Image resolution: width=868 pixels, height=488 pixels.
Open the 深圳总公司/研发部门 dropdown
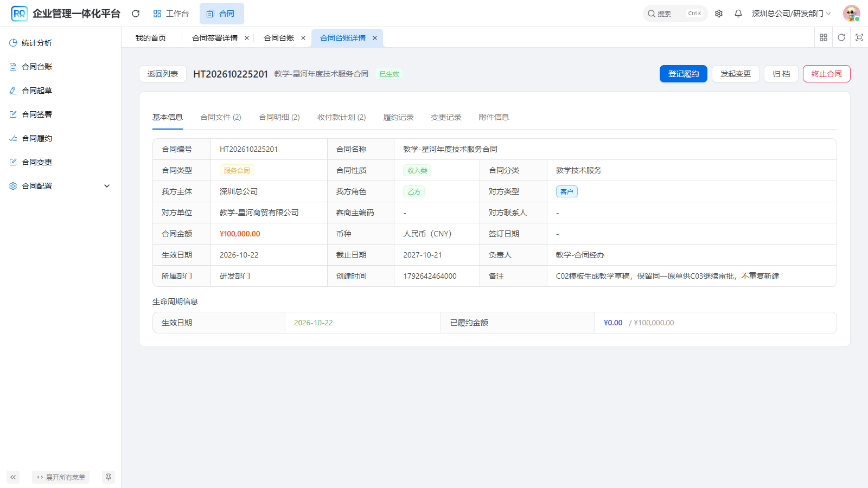click(x=791, y=14)
